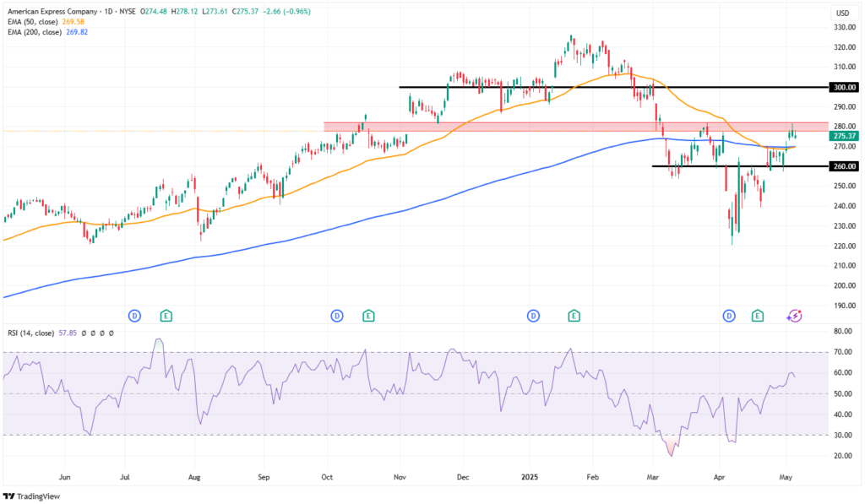
Task: Click the earnings E marker in late January
Action: 574,316
